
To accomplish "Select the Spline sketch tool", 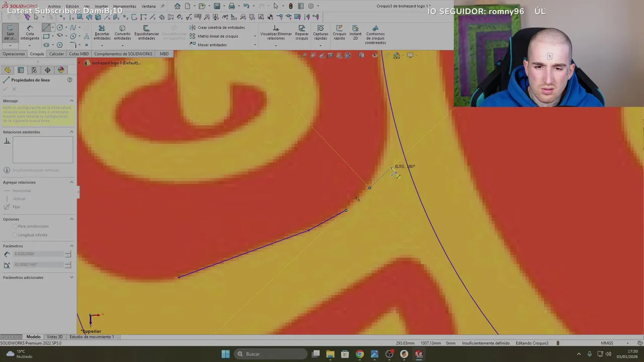I will click(73, 28).
